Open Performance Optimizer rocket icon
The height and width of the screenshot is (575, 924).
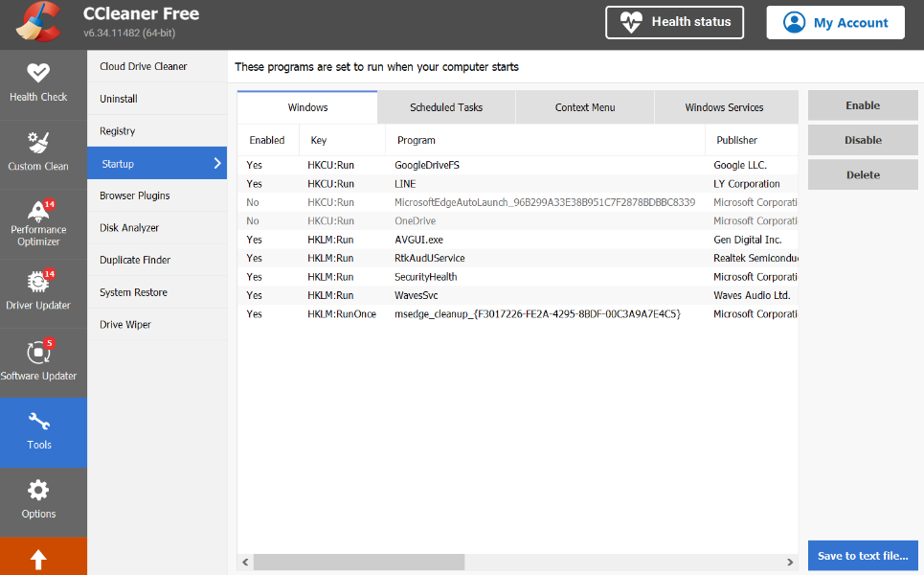pyautogui.click(x=38, y=211)
